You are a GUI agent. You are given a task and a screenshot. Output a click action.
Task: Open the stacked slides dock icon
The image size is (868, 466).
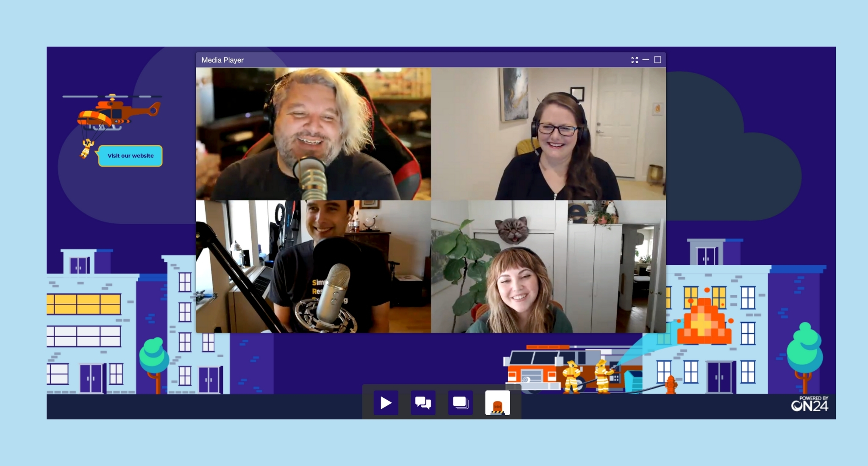pyautogui.click(x=460, y=402)
